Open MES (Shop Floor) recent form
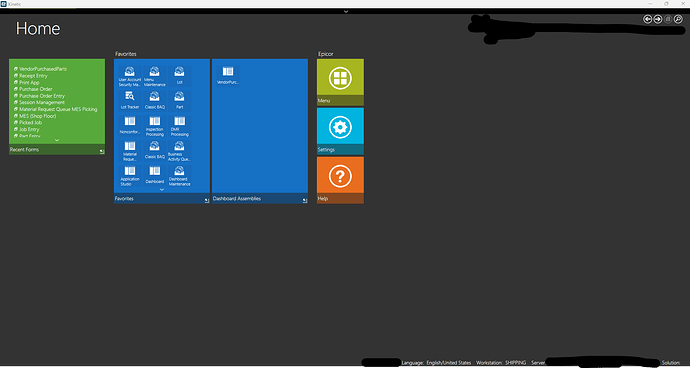This screenshot has height=368, width=690. (35, 116)
